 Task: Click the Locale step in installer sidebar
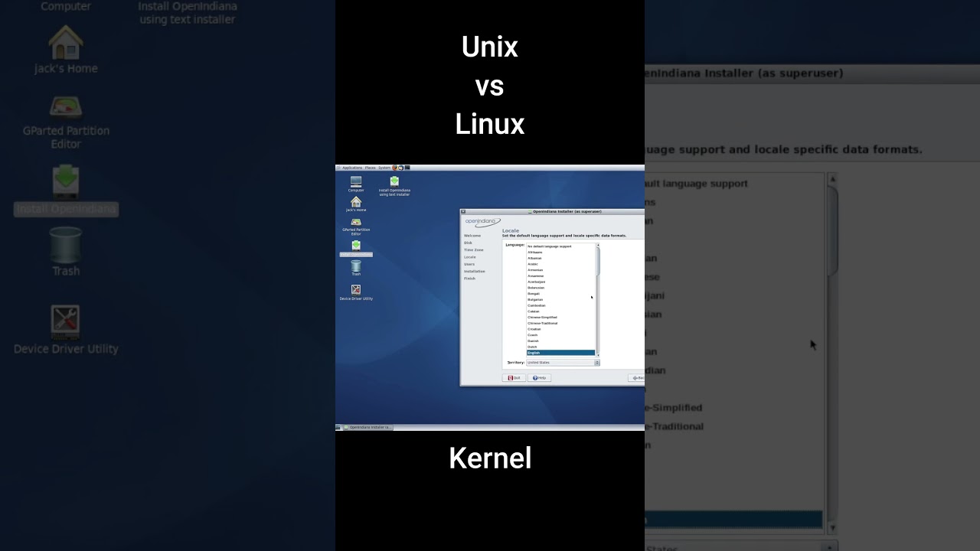pyautogui.click(x=470, y=257)
